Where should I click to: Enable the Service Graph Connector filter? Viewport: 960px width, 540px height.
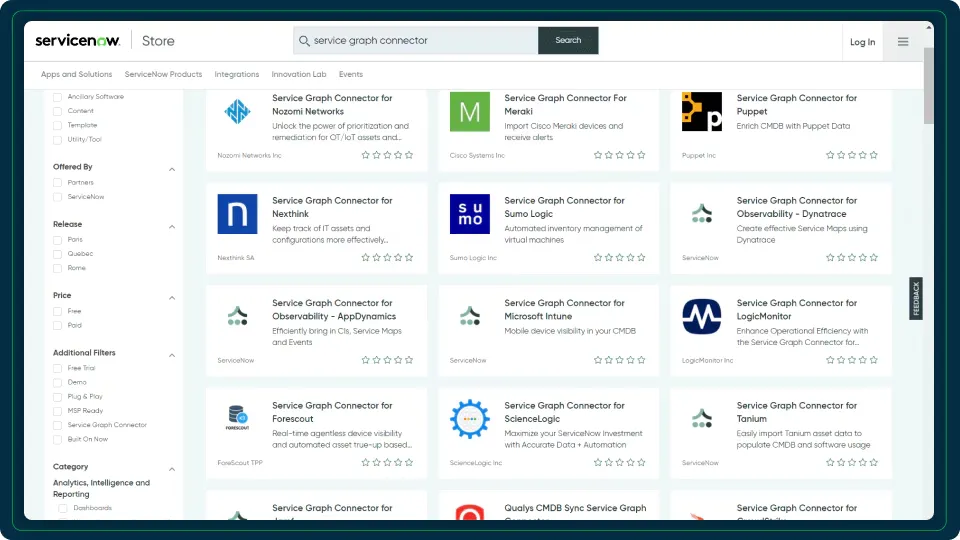click(58, 425)
